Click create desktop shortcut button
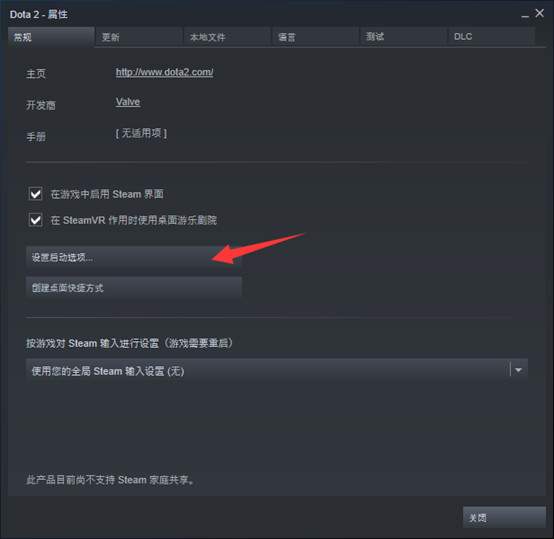The image size is (554, 539). [134, 288]
